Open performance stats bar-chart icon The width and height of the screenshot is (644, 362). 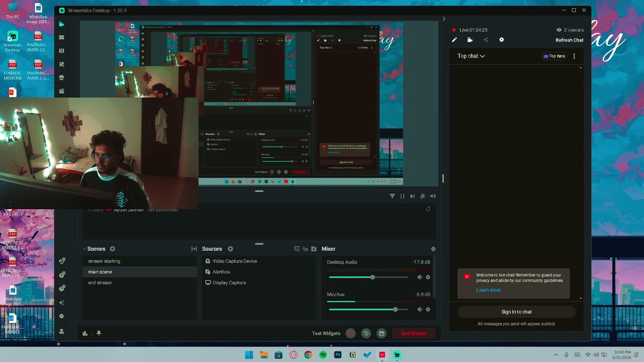pos(85,333)
